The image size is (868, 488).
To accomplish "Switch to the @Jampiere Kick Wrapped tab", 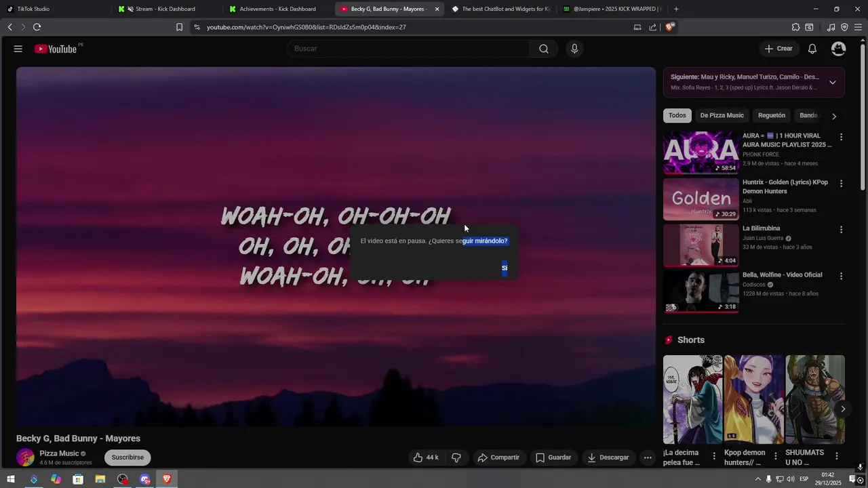I will [612, 9].
